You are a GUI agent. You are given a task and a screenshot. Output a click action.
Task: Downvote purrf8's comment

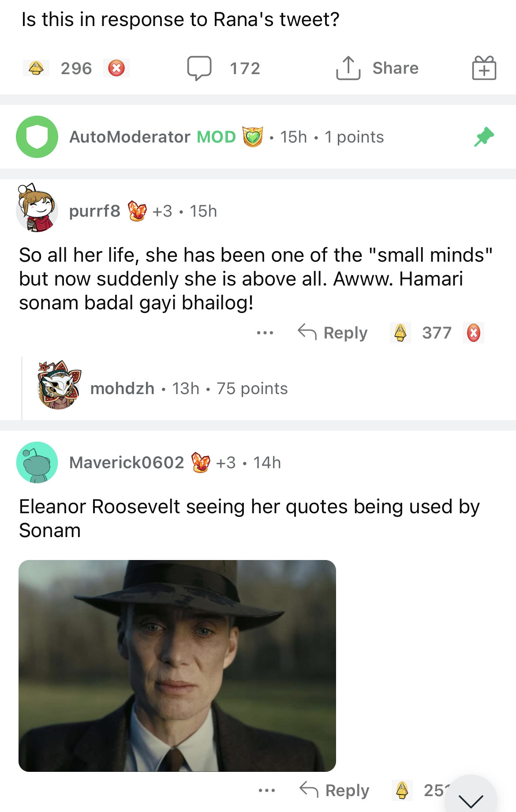(x=474, y=333)
